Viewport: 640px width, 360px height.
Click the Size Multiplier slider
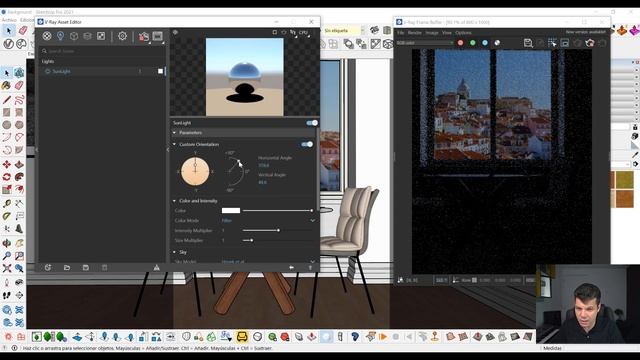pos(278,240)
